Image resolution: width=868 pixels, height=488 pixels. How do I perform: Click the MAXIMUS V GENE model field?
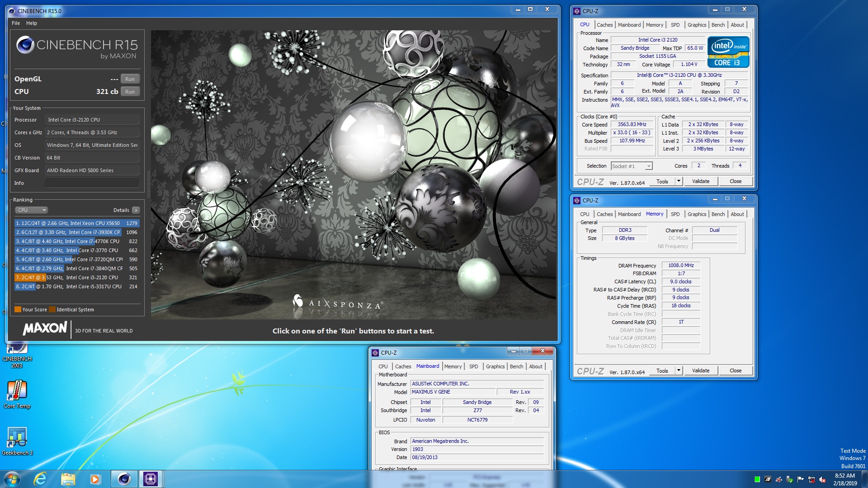(x=453, y=392)
